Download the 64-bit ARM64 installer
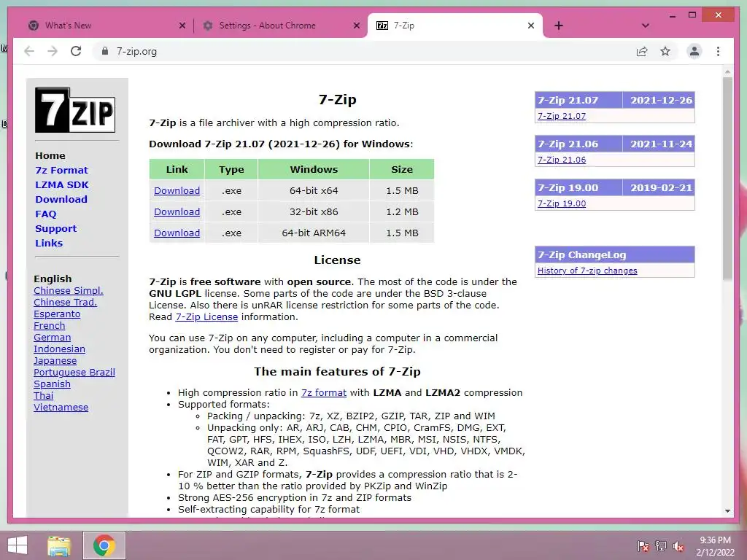747x560 pixels. click(177, 233)
